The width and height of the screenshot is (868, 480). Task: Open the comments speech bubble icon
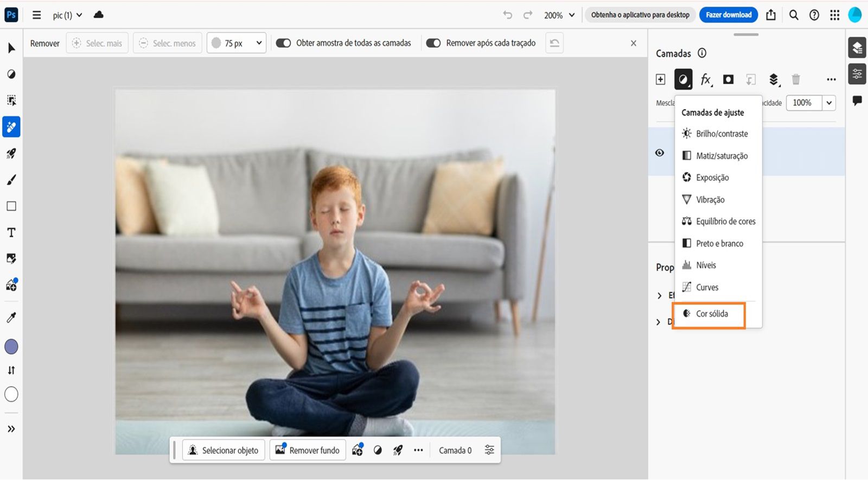point(857,100)
